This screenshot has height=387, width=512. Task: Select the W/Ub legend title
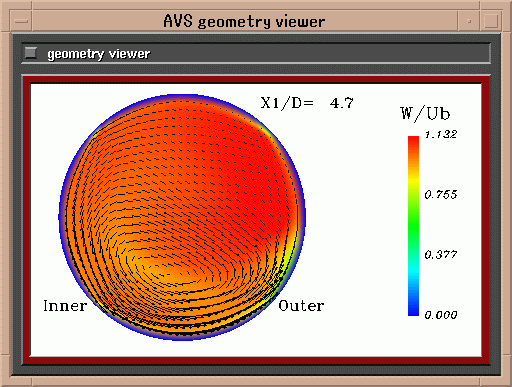[x=425, y=114]
